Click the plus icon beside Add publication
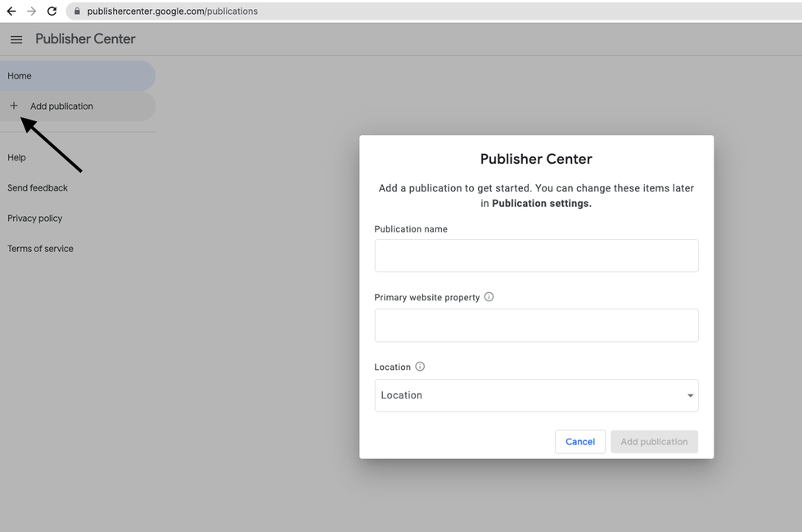The width and height of the screenshot is (802, 532). click(14, 106)
